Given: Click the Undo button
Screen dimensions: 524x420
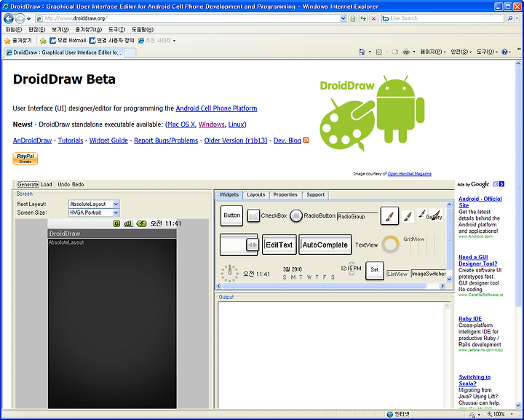Looking at the screenshot, I should point(63,184).
